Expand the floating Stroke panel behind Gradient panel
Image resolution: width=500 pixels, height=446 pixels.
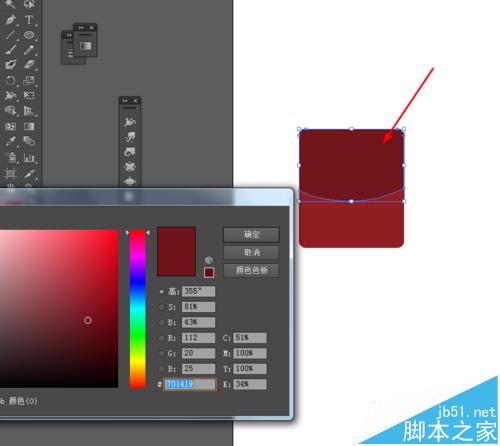click(69, 35)
